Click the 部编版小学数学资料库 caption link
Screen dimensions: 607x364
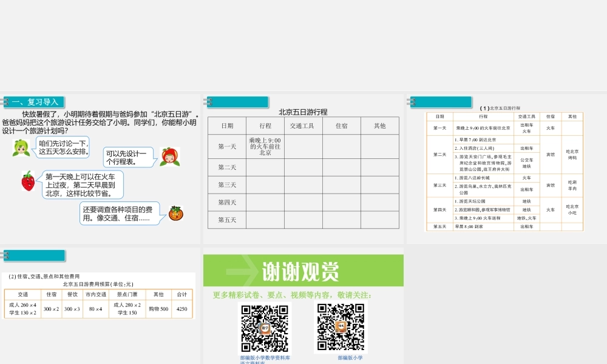click(x=265, y=358)
